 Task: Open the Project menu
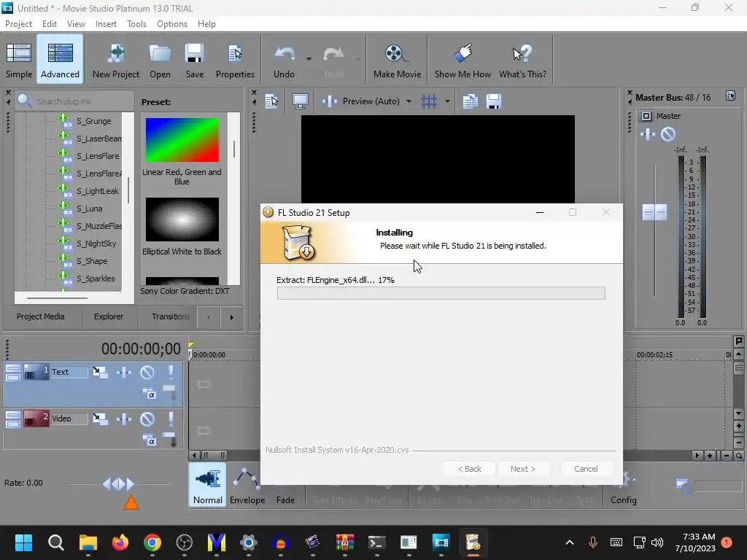pos(18,24)
